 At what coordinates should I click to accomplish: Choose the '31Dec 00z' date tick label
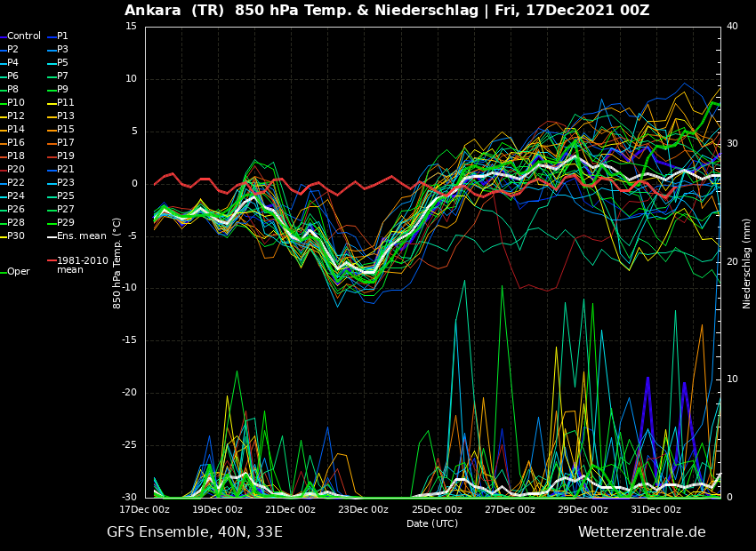[x=656, y=509]
